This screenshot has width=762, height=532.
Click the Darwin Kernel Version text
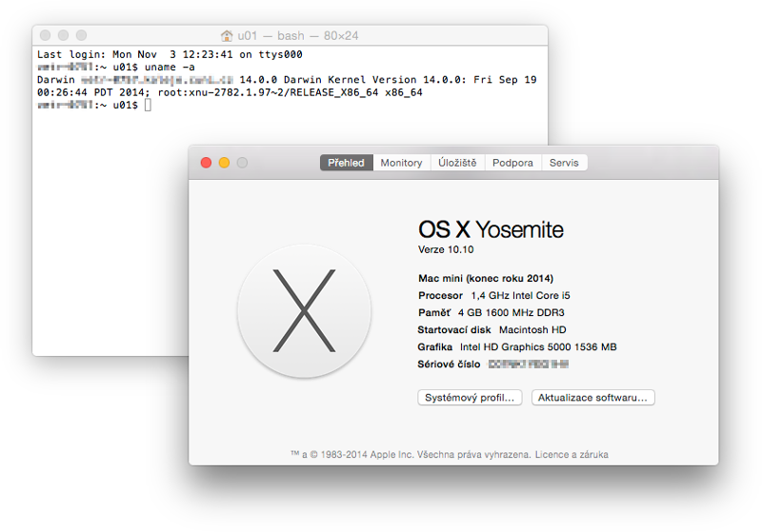click(375, 80)
